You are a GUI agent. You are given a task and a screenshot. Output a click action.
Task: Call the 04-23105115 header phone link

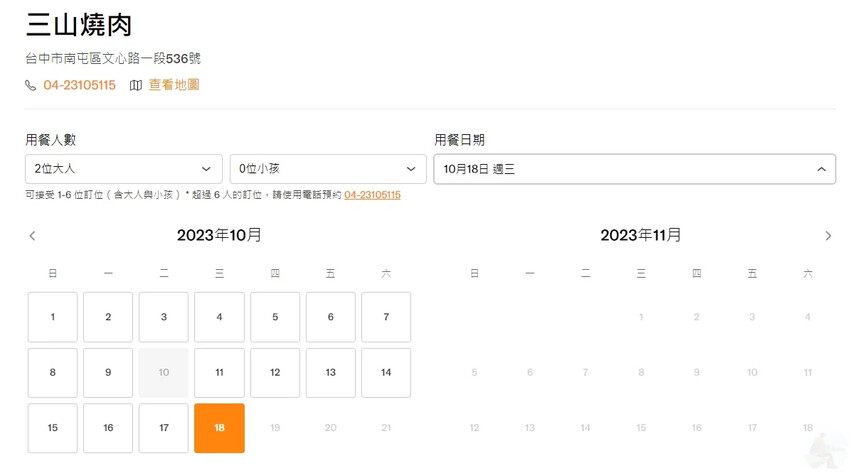79,85
